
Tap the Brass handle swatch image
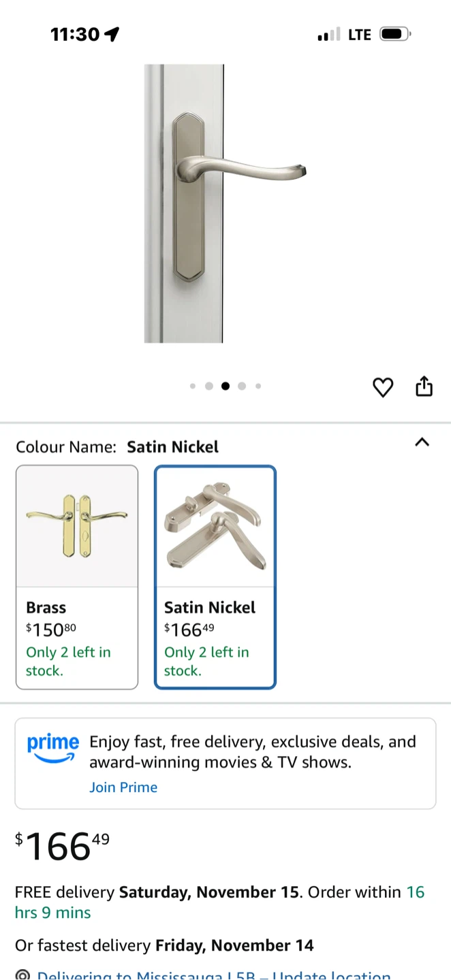(77, 525)
